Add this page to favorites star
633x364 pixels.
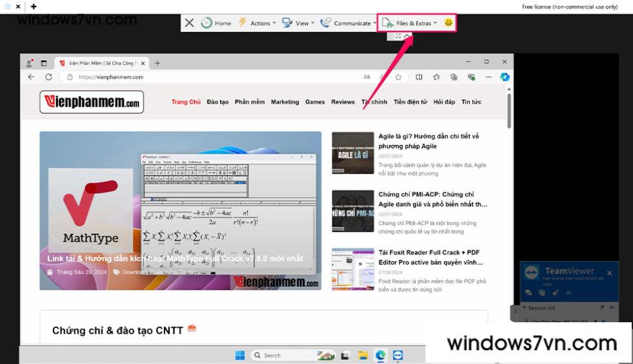[399, 77]
